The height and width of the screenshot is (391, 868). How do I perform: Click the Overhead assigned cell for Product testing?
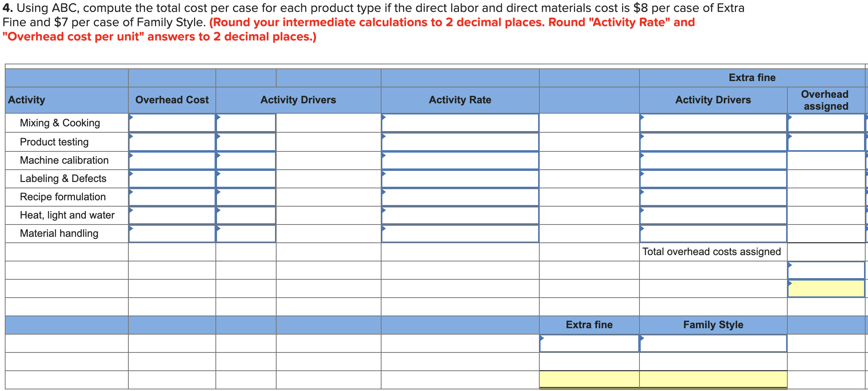(x=826, y=141)
